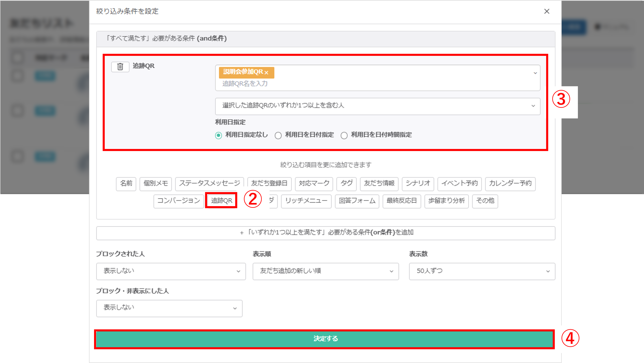
Task: Add the シナリオ filter item
Action: point(417,184)
